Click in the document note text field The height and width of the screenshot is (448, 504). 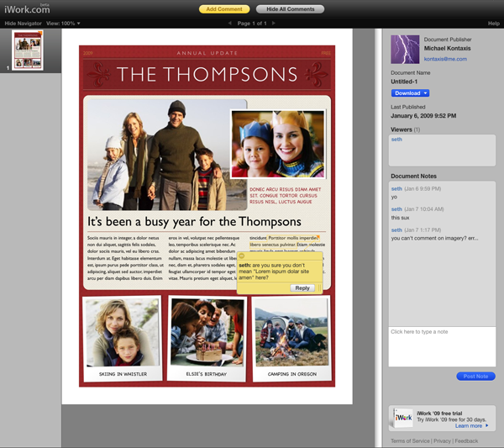(441, 345)
